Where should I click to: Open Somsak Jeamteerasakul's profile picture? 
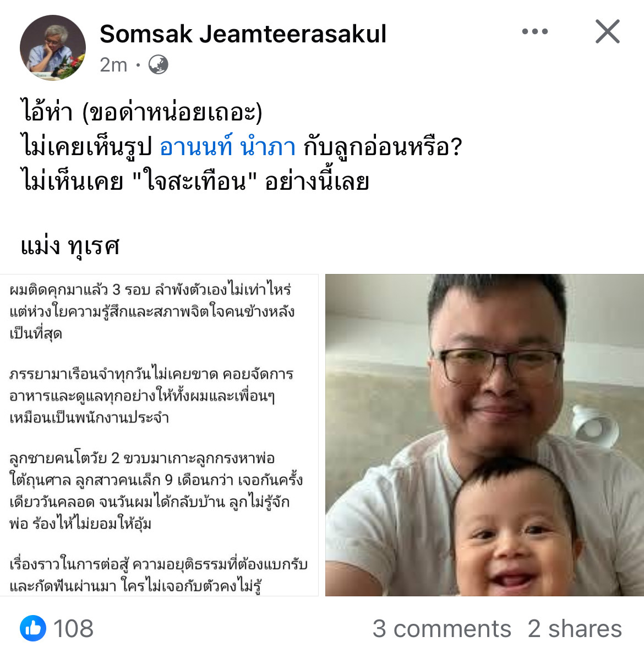tap(53, 48)
